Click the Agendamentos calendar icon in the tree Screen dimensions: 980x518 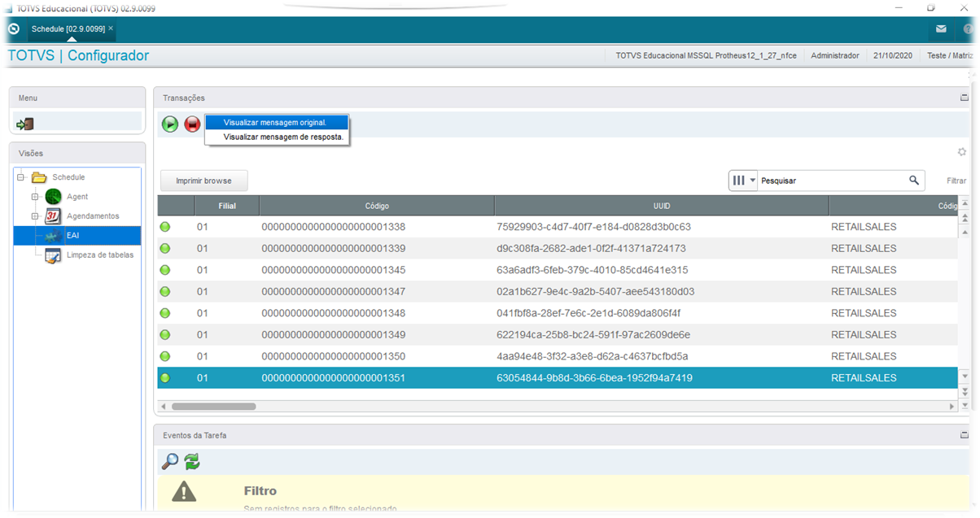(54, 216)
